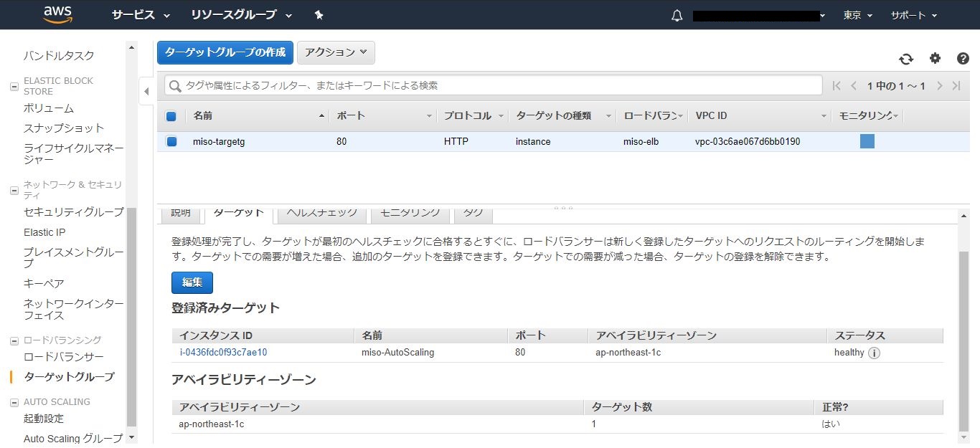Click the pin shortcut icon in navbar

319,15
